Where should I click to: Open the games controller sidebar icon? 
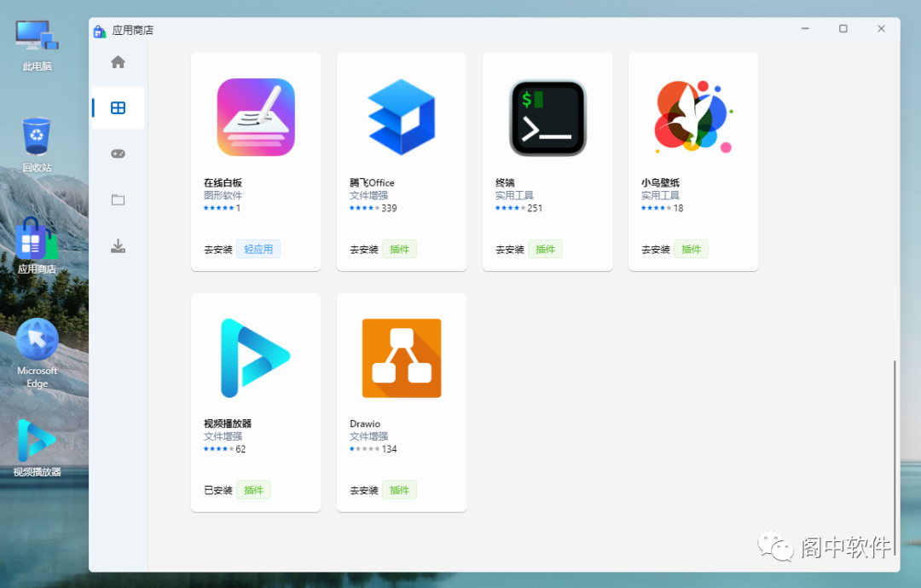point(118,153)
